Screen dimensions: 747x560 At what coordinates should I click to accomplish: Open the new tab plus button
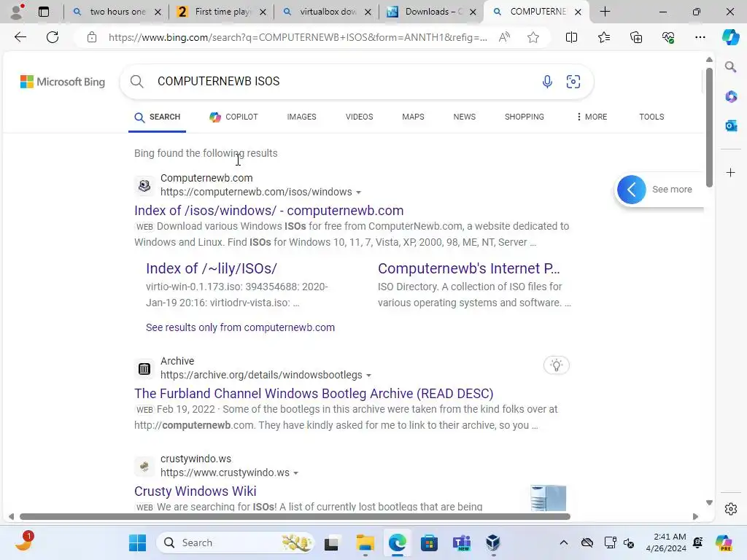(605, 12)
